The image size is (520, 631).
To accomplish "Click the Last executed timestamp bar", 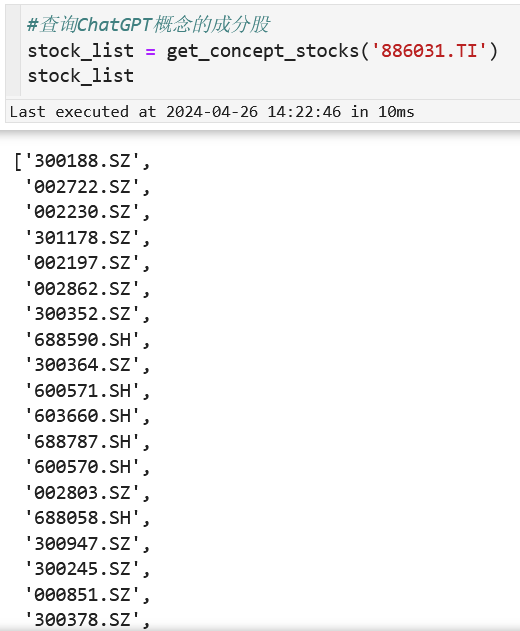I will (x=262, y=111).
